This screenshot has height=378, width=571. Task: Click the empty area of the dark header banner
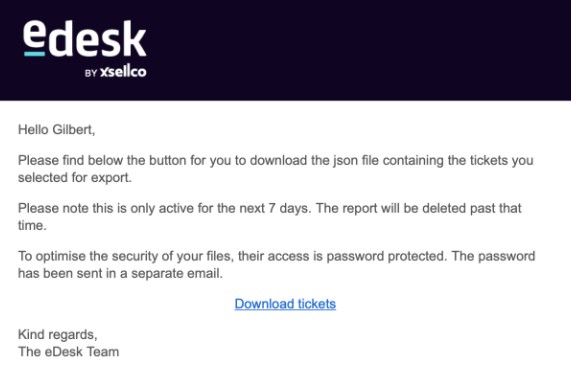click(357, 50)
